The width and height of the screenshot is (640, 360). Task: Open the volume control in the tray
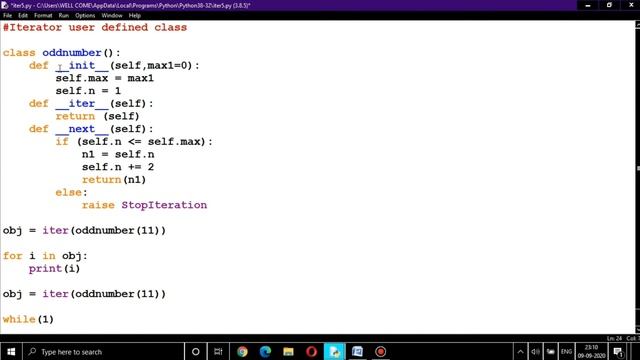[536, 351]
